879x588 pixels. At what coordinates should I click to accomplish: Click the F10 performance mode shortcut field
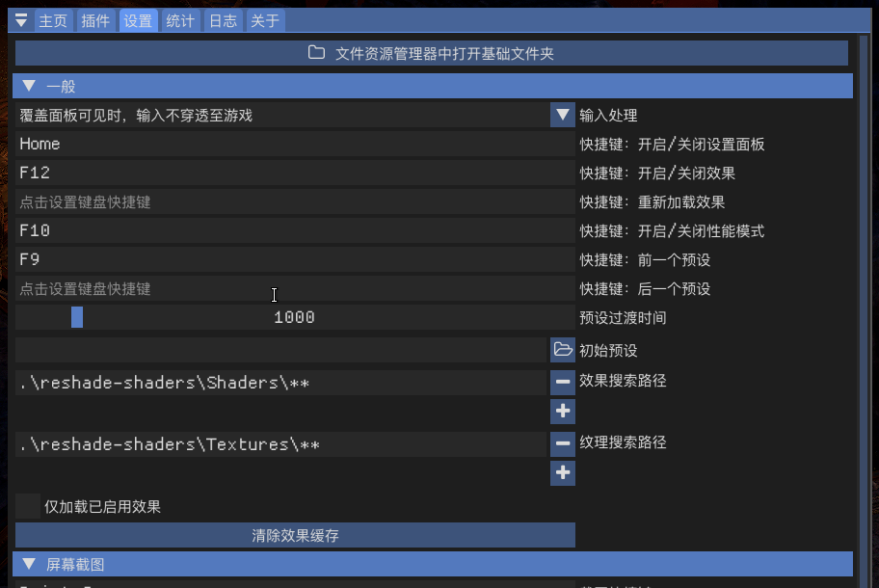point(295,230)
